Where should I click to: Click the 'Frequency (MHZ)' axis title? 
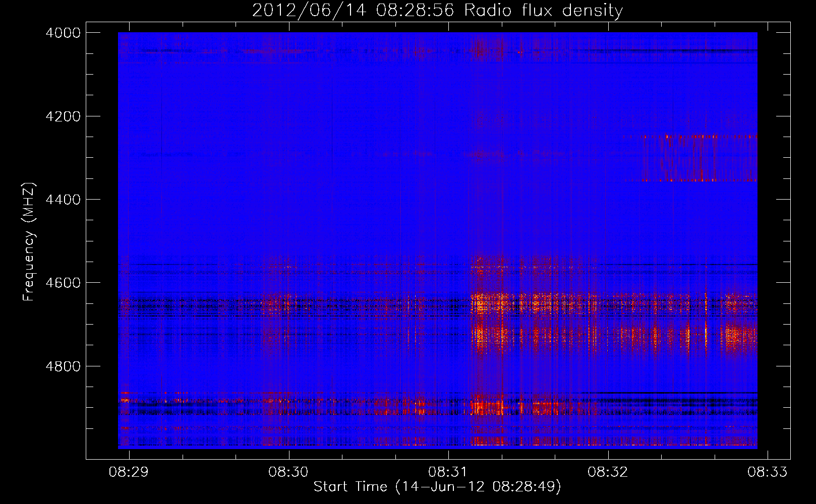point(29,241)
